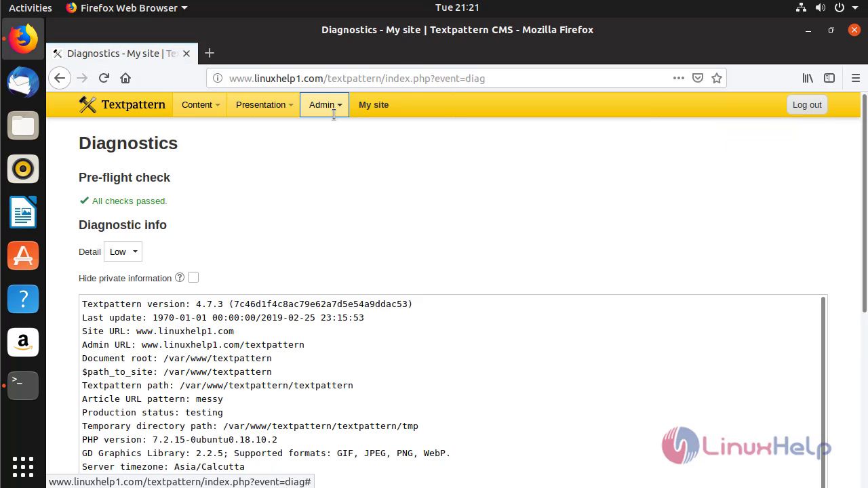Click the page vertical scrollbar
This screenshot has width=868, height=488.
click(864, 203)
